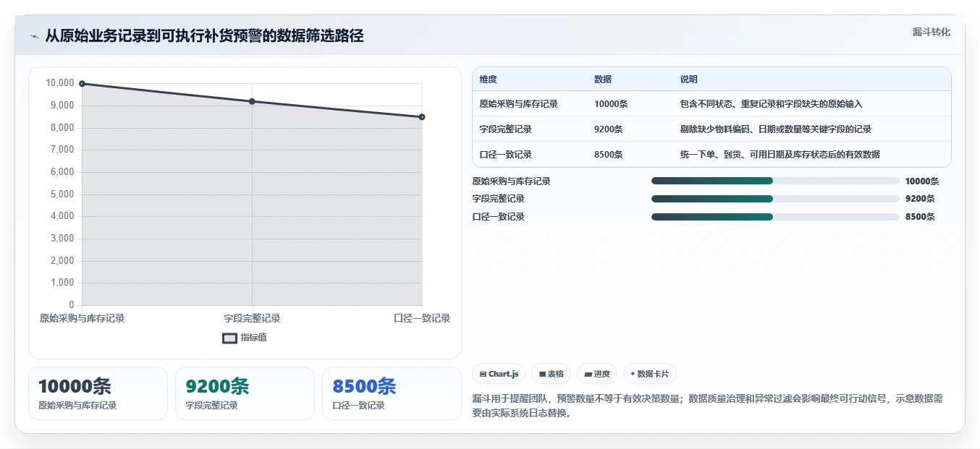Click the icon inside the Chart.js chip
Screen dimensions: 980x449
click(x=483, y=374)
